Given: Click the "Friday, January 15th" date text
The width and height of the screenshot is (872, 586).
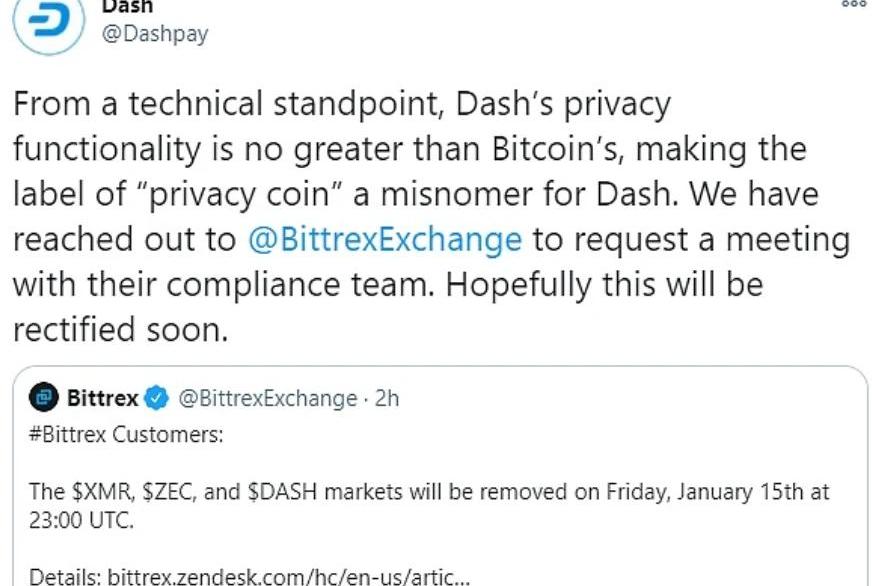Looking at the screenshot, I should [x=690, y=493].
